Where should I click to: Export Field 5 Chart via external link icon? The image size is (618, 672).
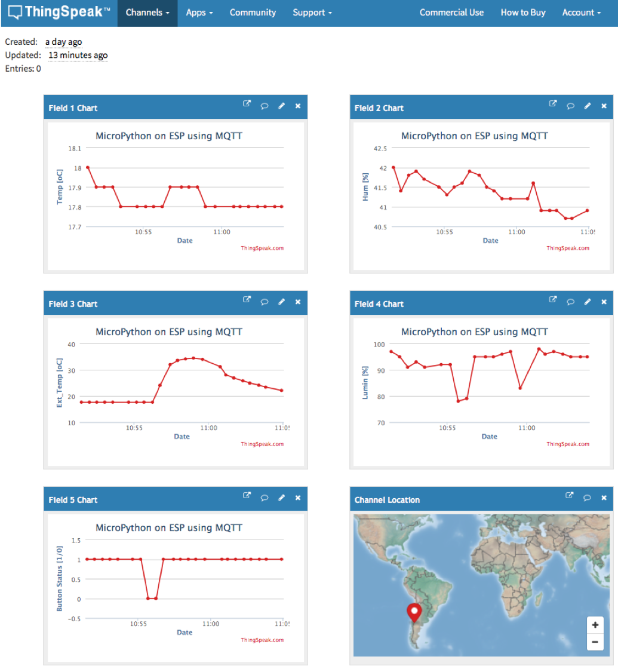click(x=247, y=495)
